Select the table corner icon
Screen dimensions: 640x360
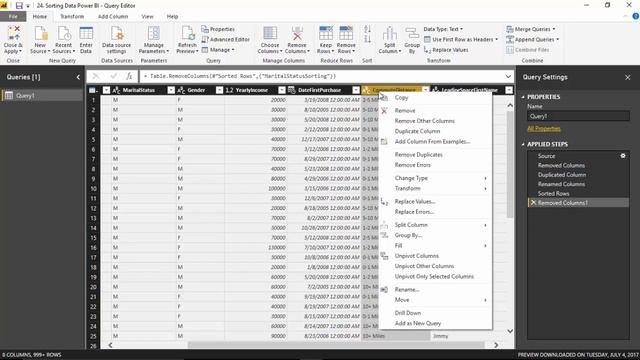pyautogui.click(x=93, y=90)
